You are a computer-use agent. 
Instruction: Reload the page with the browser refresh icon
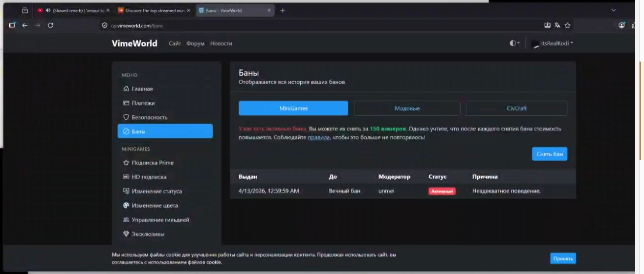click(x=50, y=25)
